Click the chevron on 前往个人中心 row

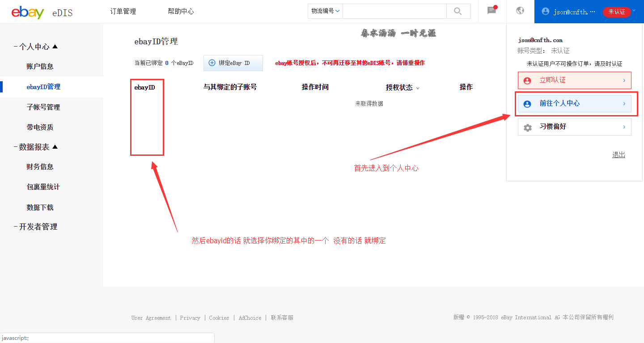[624, 103]
